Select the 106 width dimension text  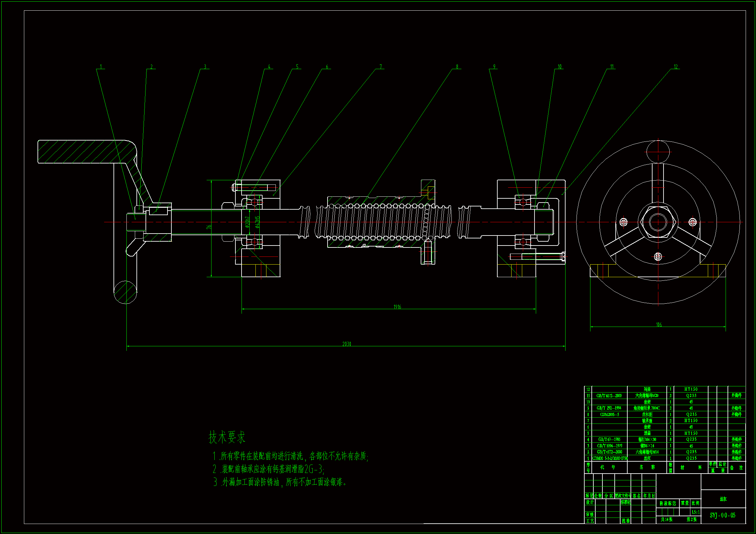(659, 325)
